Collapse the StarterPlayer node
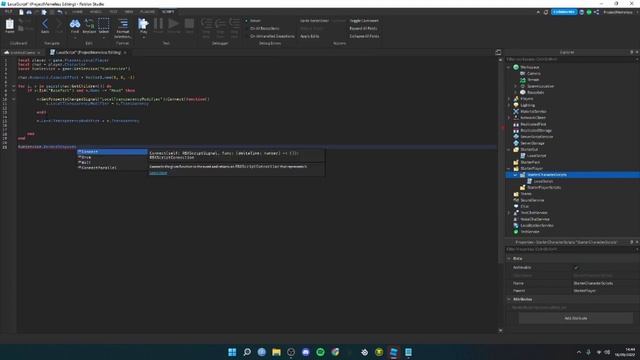 [509, 168]
